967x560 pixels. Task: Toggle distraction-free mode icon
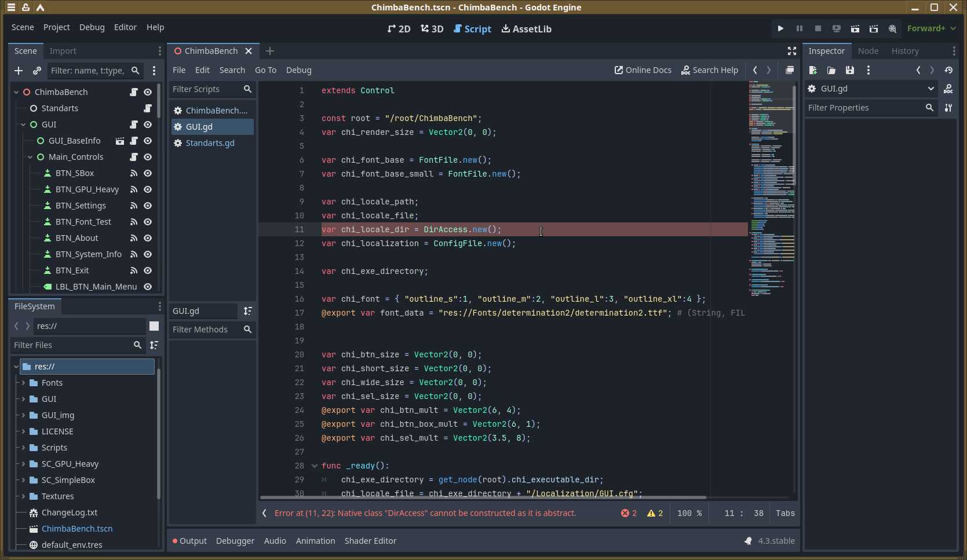(x=791, y=51)
